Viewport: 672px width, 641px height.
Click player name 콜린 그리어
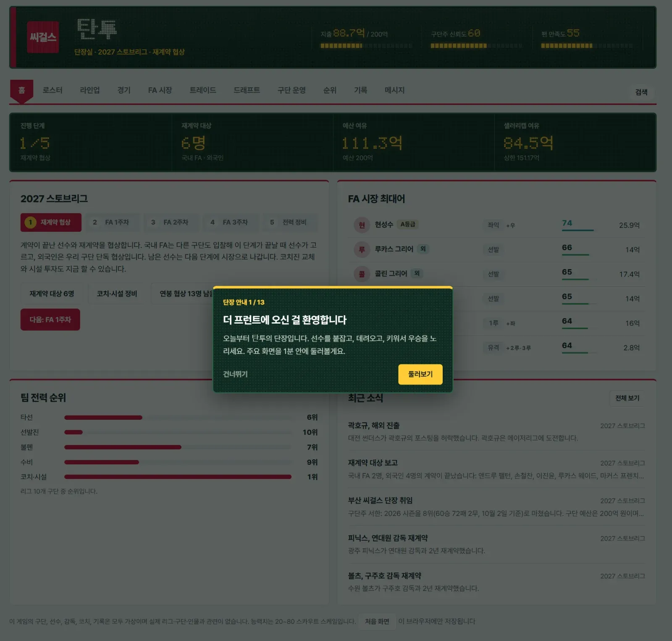point(391,274)
